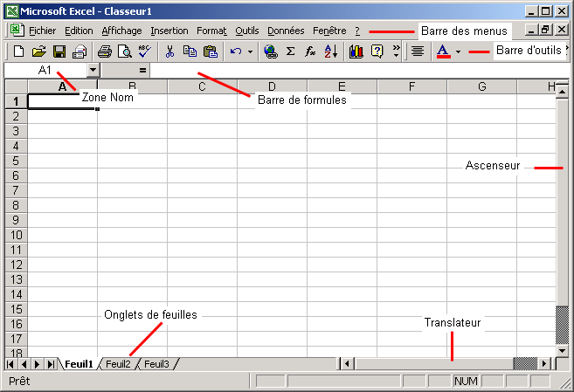The height and width of the screenshot is (392, 574).
Task: Click the horizontal scrollbar right arrow
Action: 544,364
